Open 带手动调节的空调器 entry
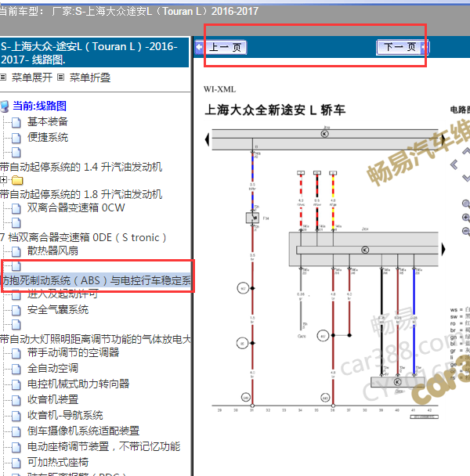470x476 pixels. tap(73, 352)
